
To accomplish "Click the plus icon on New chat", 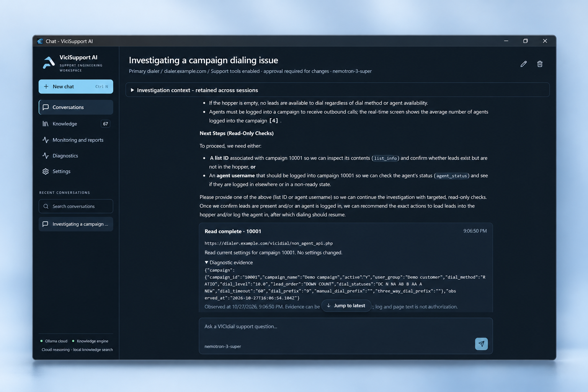I will click(46, 87).
